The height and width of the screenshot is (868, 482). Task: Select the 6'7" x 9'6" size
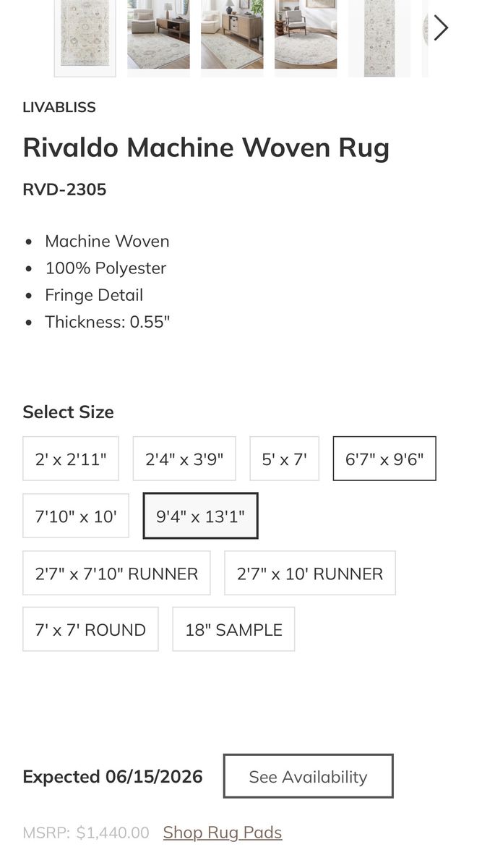coord(384,459)
